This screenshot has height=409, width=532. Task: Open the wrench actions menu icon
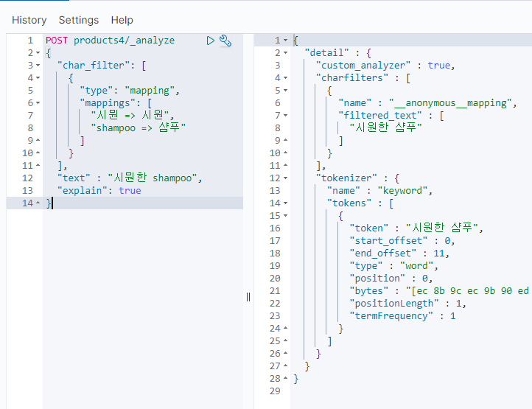[x=225, y=41]
